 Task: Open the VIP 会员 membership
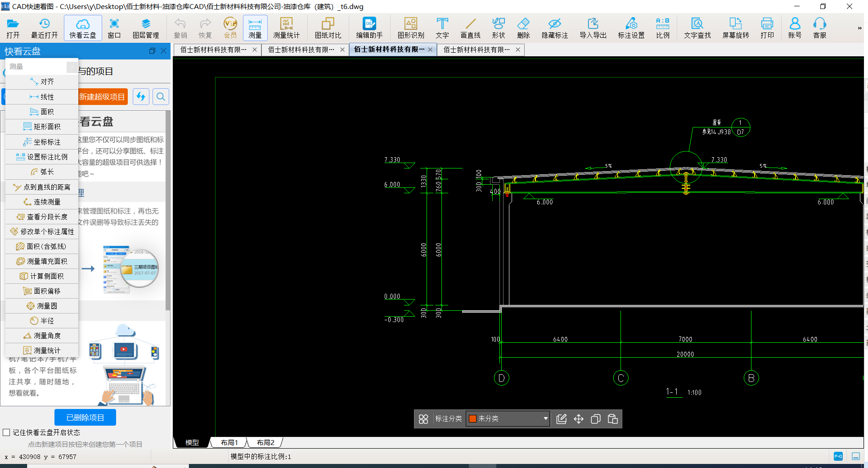pyautogui.click(x=230, y=28)
